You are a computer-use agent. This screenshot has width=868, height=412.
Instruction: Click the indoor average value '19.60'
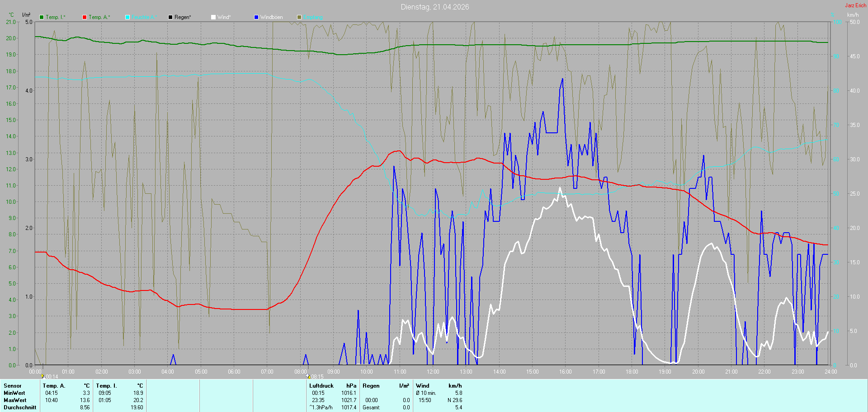point(137,407)
